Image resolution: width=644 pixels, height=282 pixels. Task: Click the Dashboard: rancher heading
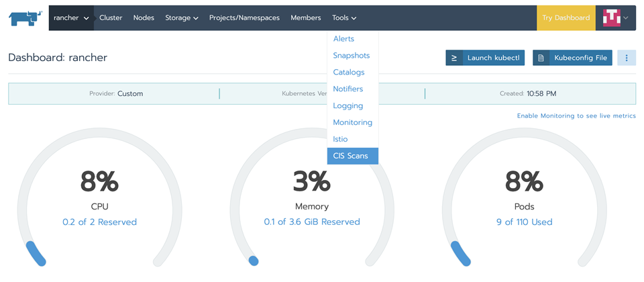pyautogui.click(x=58, y=58)
